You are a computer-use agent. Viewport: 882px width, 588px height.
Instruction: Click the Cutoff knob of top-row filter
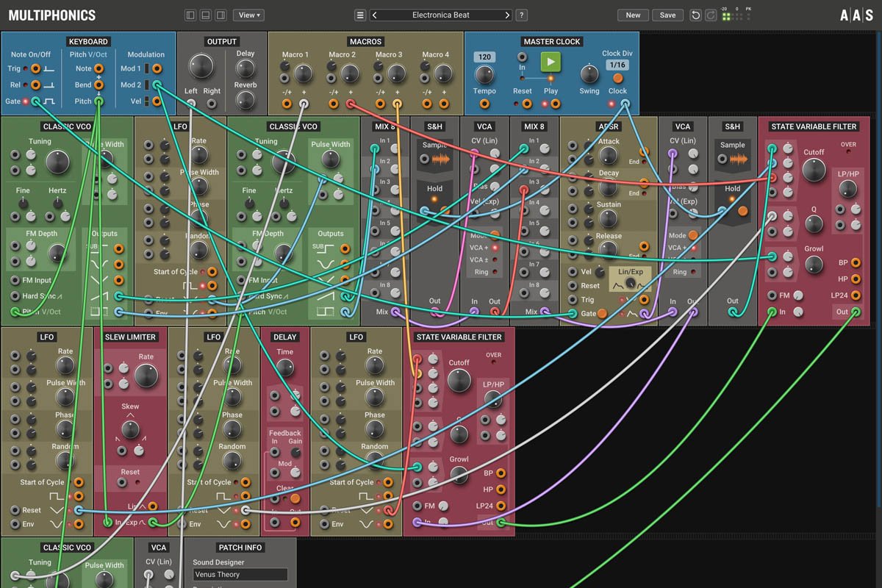pyautogui.click(x=814, y=171)
